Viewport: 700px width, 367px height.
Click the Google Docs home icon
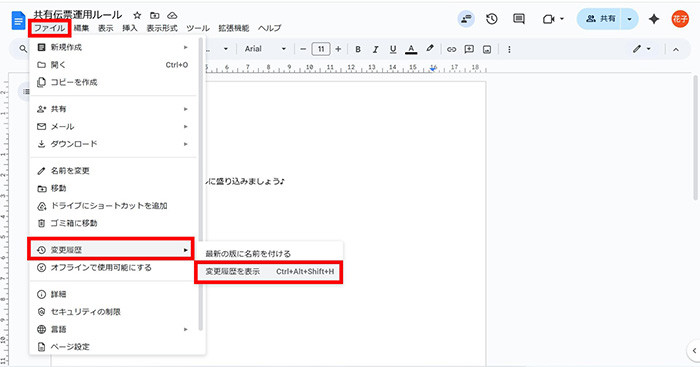pos(18,21)
